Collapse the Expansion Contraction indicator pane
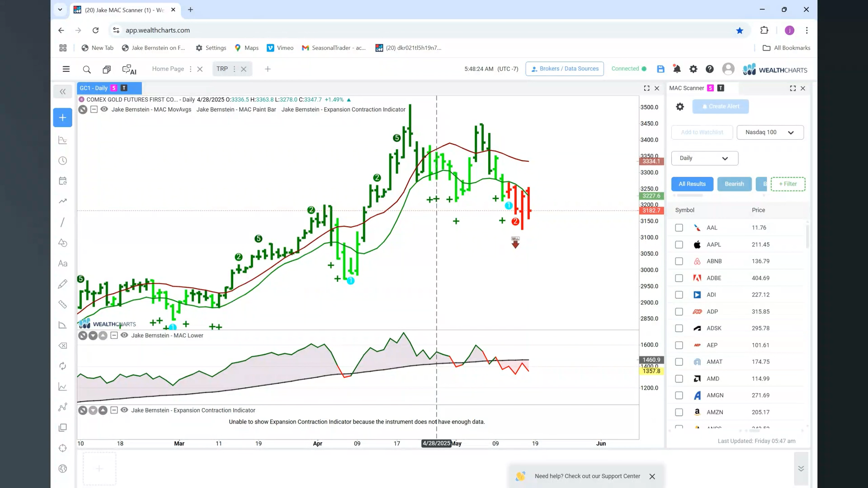Viewport: 868px width, 488px height. coord(114,410)
